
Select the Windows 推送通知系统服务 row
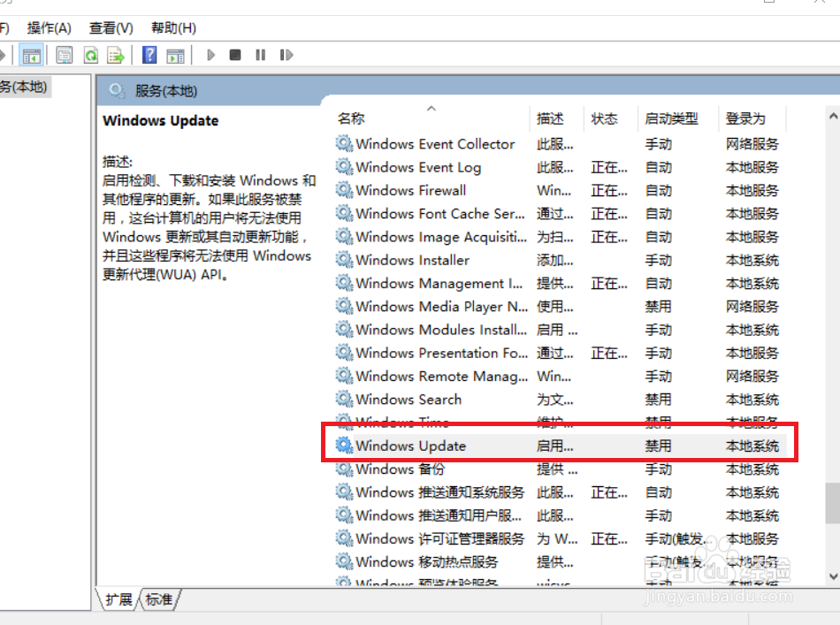[560, 492]
